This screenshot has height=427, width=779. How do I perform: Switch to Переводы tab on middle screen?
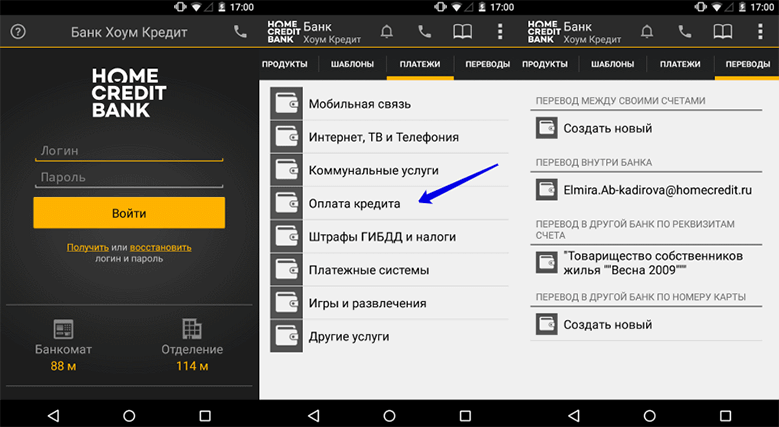point(487,64)
